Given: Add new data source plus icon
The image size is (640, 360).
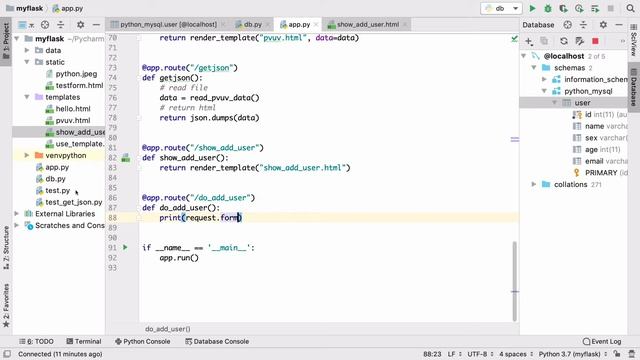Looking at the screenshot, I should [x=529, y=41].
